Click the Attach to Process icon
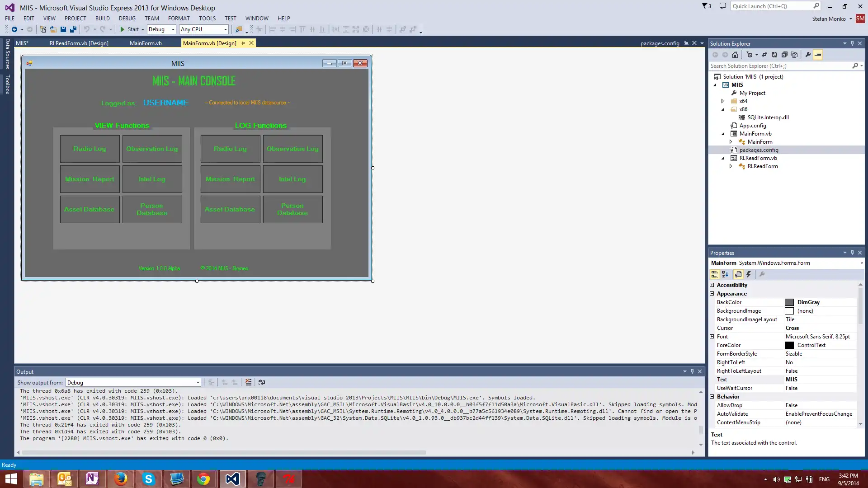Viewport: 868px width, 488px height. point(238,29)
